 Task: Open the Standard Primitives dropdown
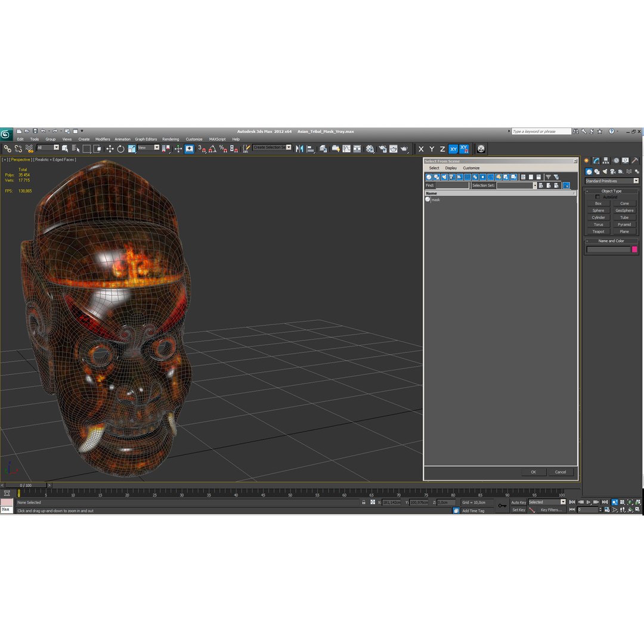[x=612, y=181]
